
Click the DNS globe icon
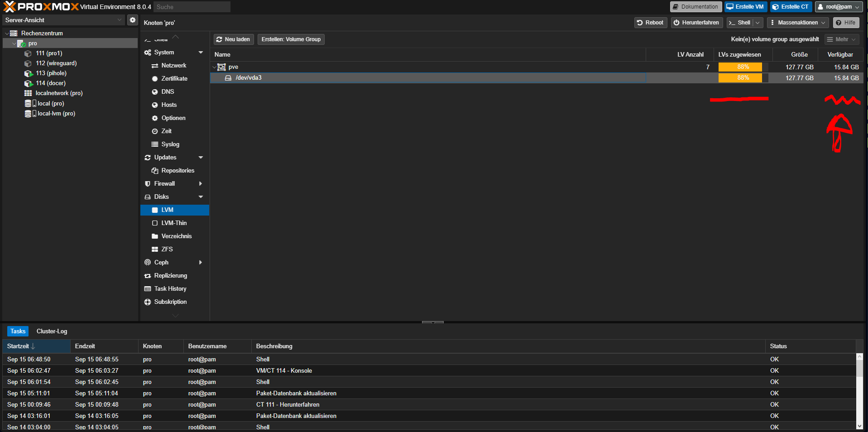point(155,92)
